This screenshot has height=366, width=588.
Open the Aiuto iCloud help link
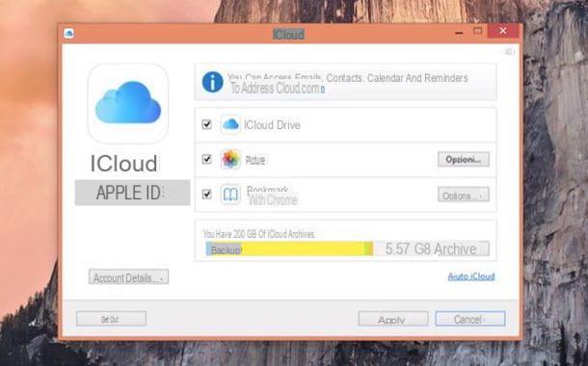click(x=471, y=276)
